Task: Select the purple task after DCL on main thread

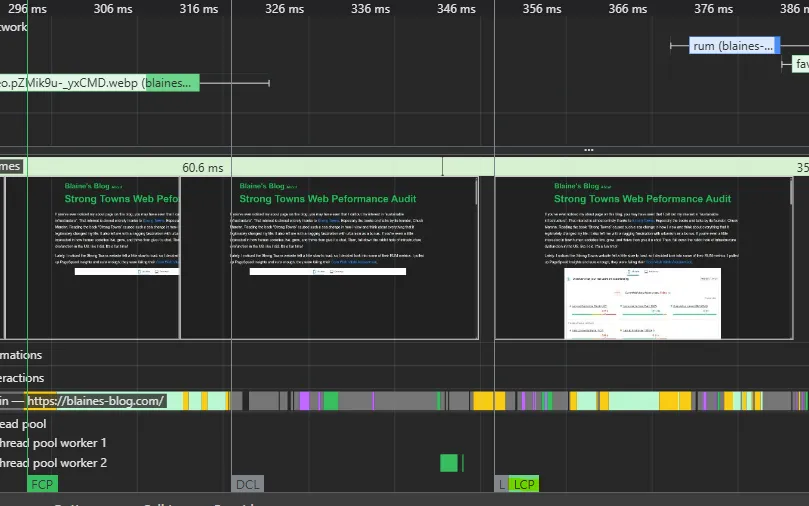Action: (304, 401)
